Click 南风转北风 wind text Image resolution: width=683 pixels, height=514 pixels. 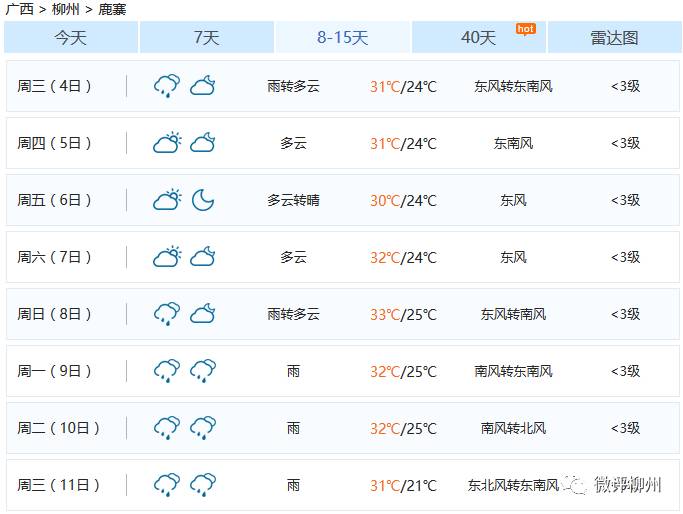coord(514,429)
